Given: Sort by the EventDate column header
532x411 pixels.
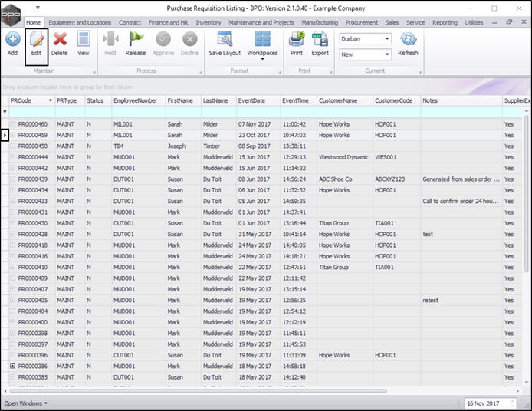Looking at the screenshot, I should click(251, 100).
